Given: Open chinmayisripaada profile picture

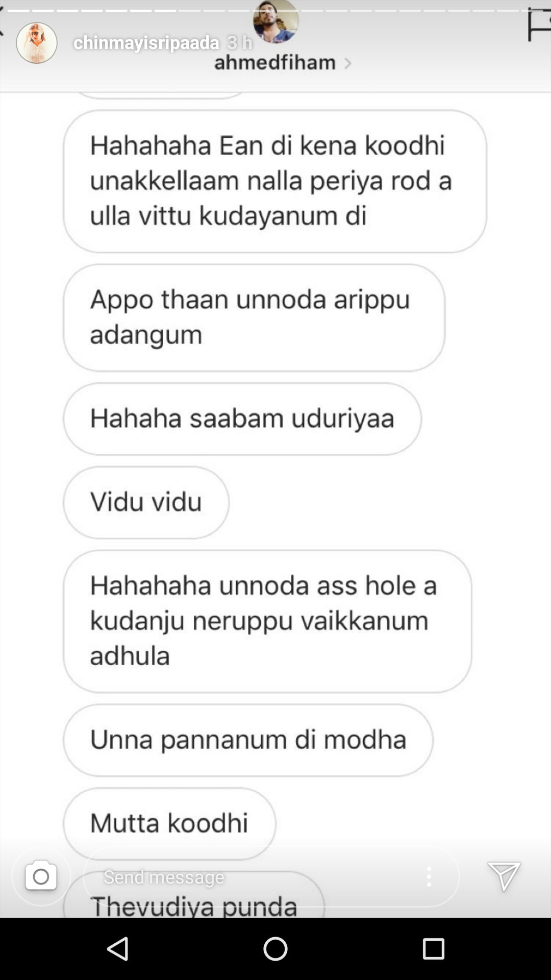Looking at the screenshot, I should [x=36, y=43].
